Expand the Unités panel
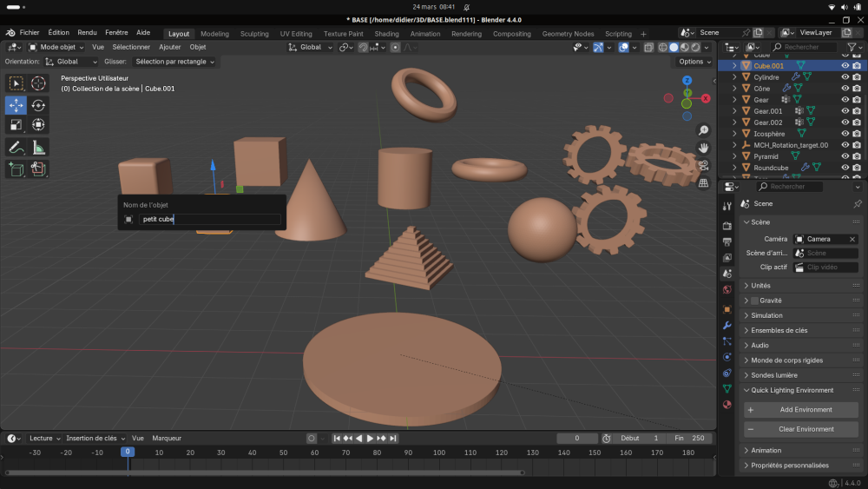The image size is (868, 489). pos(761,286)
